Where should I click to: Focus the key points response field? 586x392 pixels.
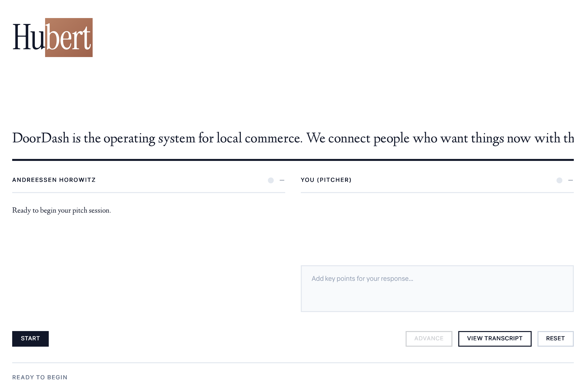[x=437, y=288]
